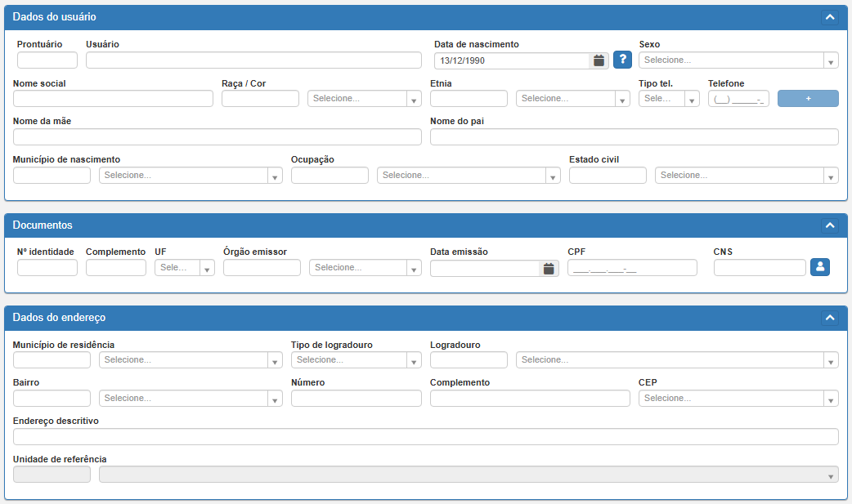The width and height of the screenshot is (852, 504).
Task: Click the blue question mark help icon
Action: tap(622, 60)
